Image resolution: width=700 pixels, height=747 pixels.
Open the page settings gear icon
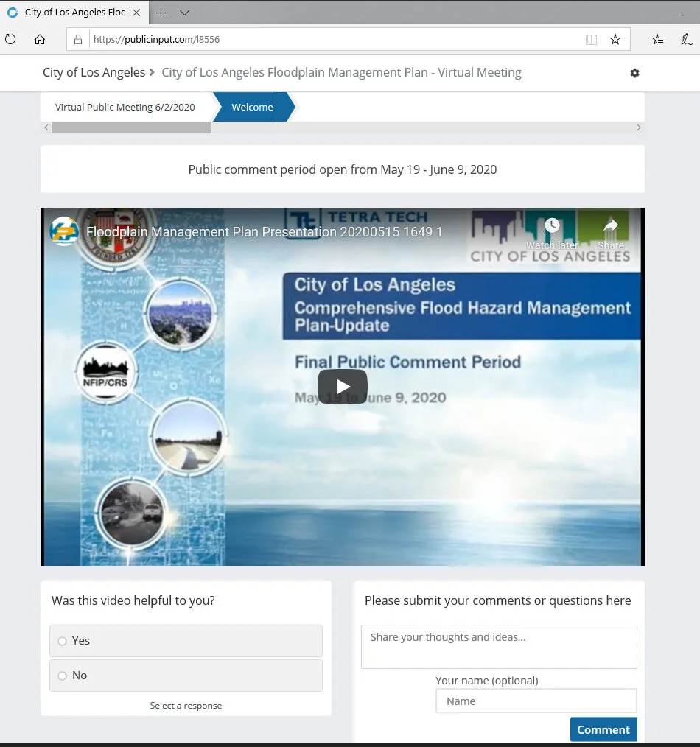coord(634,73)
